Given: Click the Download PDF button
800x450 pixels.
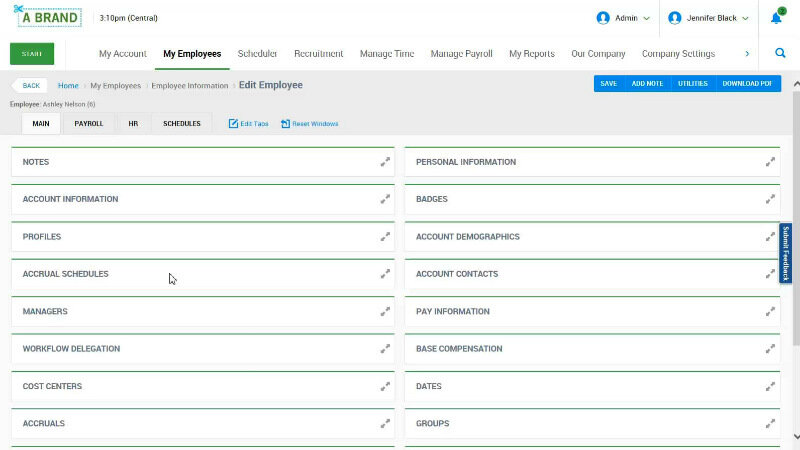Looking at the screenshot, I should [x=747, y=84].
